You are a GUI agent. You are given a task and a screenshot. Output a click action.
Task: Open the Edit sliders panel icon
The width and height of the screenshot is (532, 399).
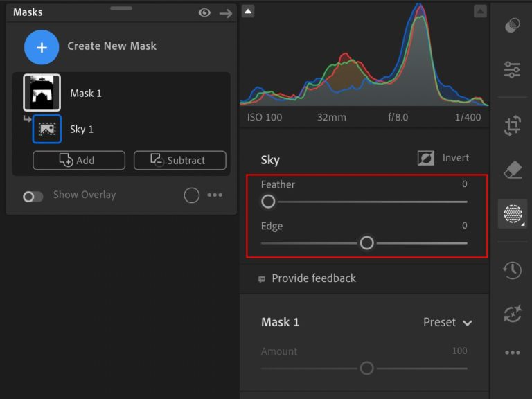tap(512, 69)
